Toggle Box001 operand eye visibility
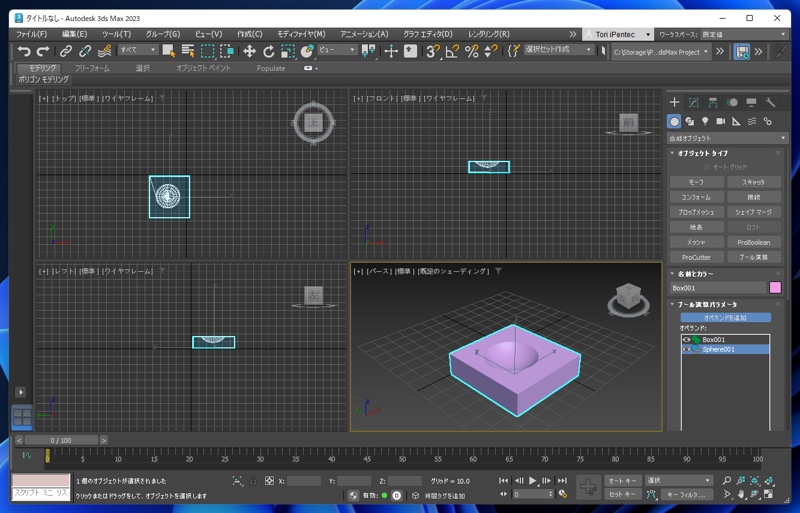800x513 pixels. pyautogui.click(x=686, y=339)
